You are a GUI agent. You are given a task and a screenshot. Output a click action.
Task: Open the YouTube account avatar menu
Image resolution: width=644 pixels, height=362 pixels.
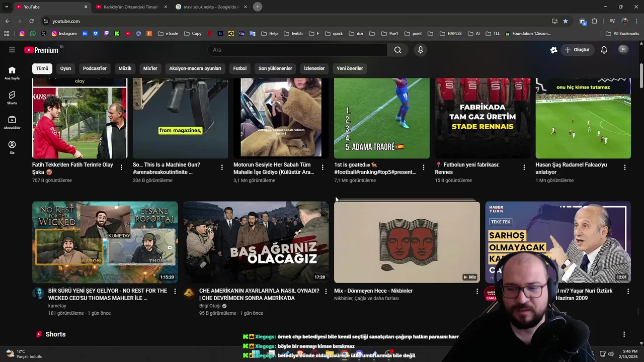coord(623,50)
